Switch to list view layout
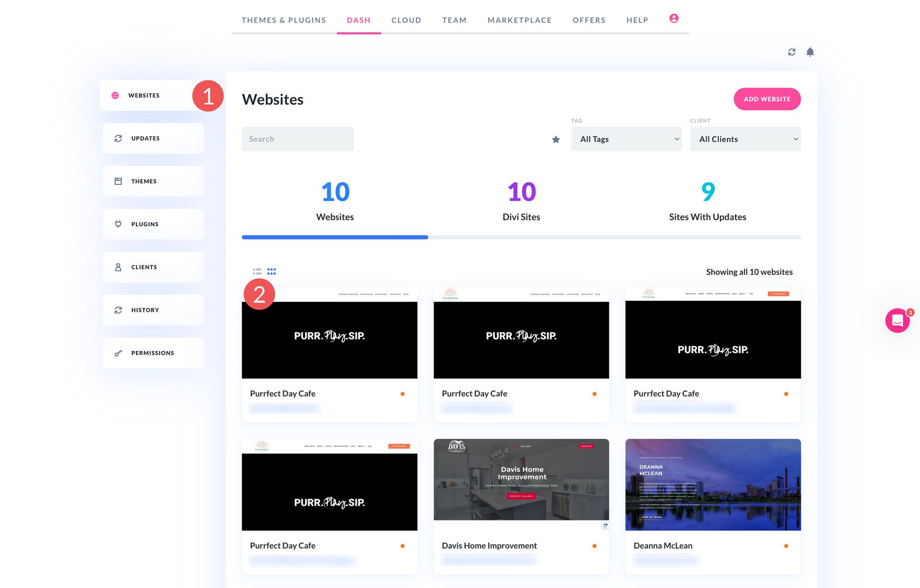The height and width of the screenshot is (588, 920). (256, 271)
